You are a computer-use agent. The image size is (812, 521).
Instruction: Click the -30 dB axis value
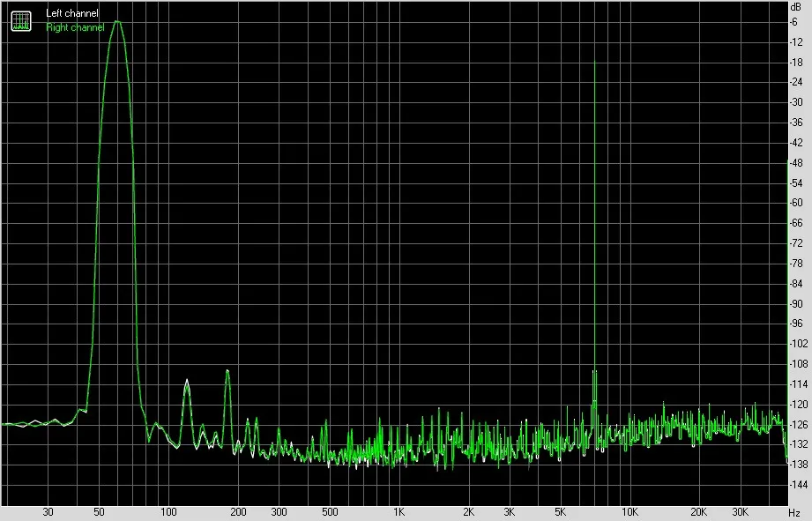coord(796,102)
